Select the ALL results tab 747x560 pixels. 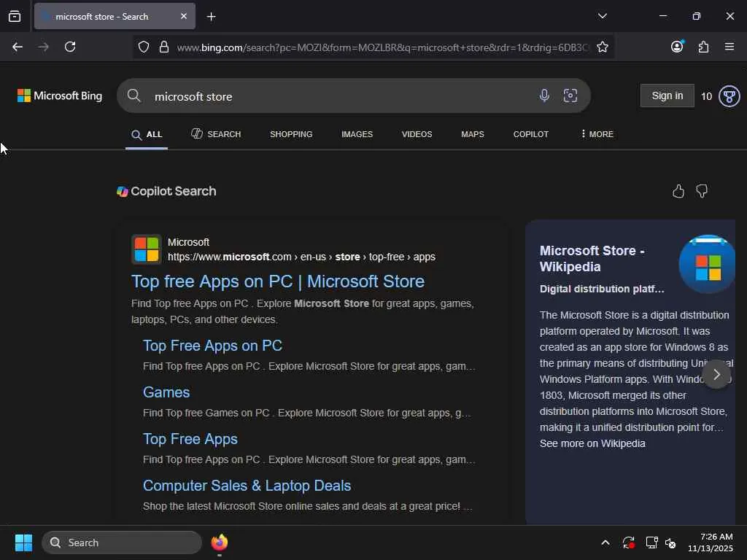(147, 134)
